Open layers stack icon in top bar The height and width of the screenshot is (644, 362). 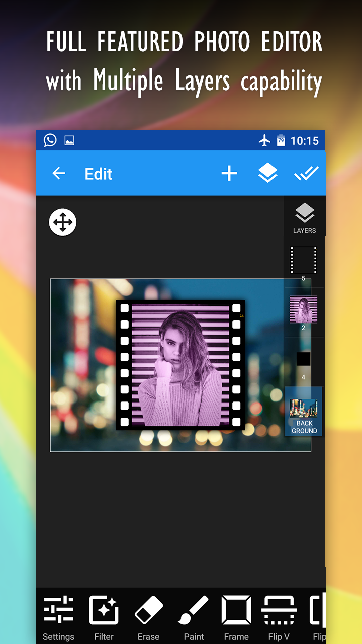pos(268,174)
